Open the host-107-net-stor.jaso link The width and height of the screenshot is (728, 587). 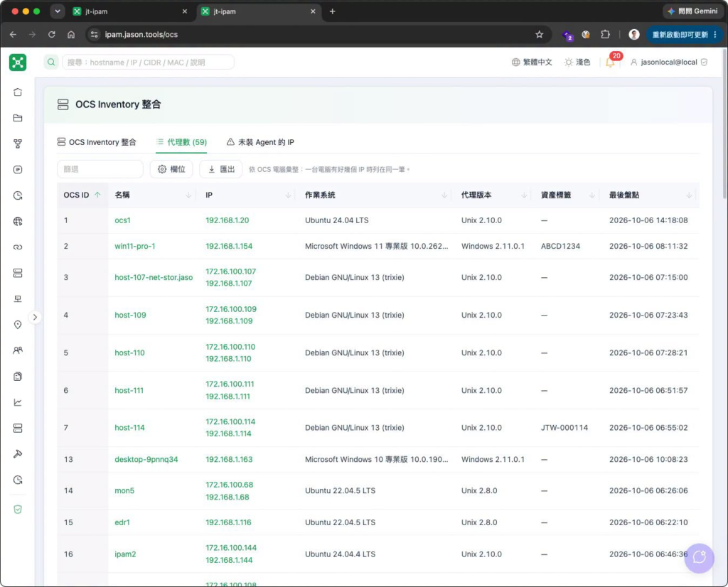[x=154, y=277]
